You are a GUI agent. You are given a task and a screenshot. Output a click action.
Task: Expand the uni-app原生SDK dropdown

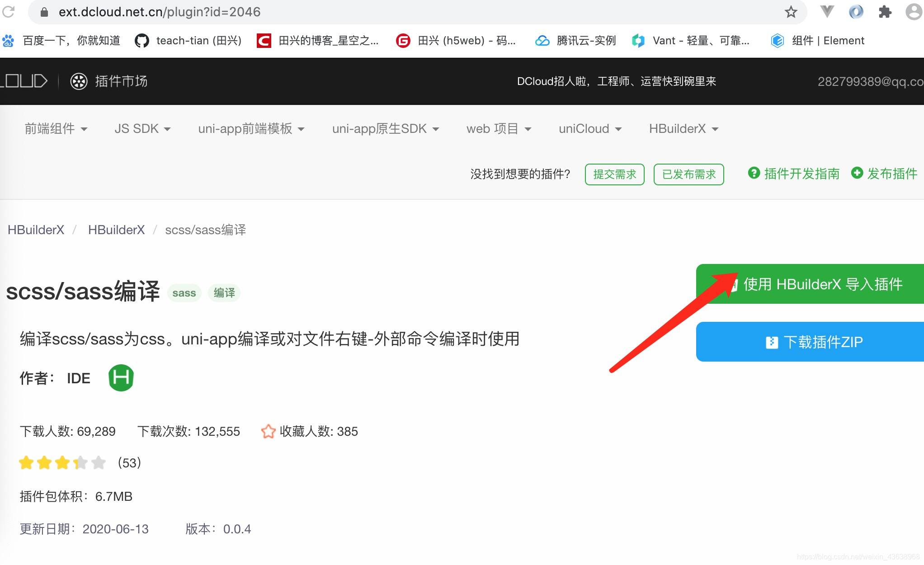[x=386, y=129]
